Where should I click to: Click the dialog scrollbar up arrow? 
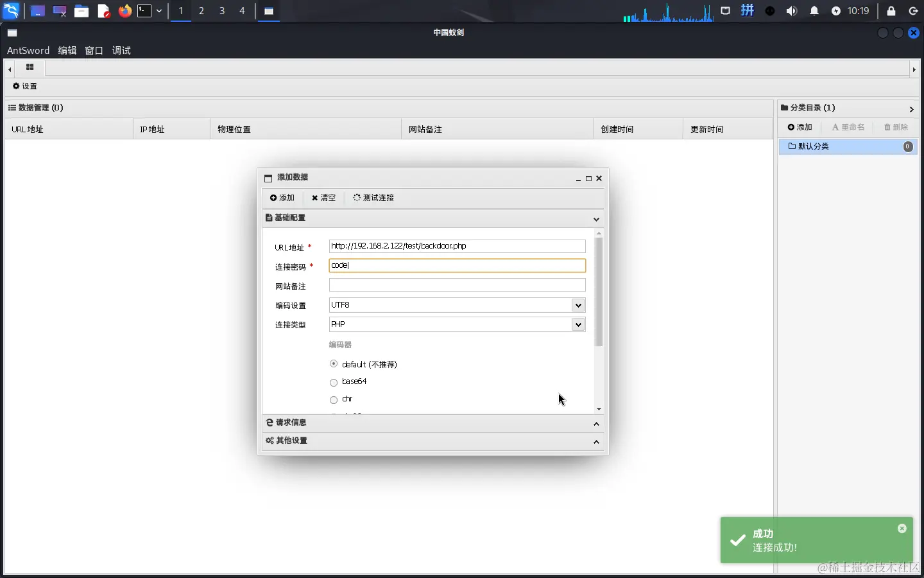click(599, 234)
